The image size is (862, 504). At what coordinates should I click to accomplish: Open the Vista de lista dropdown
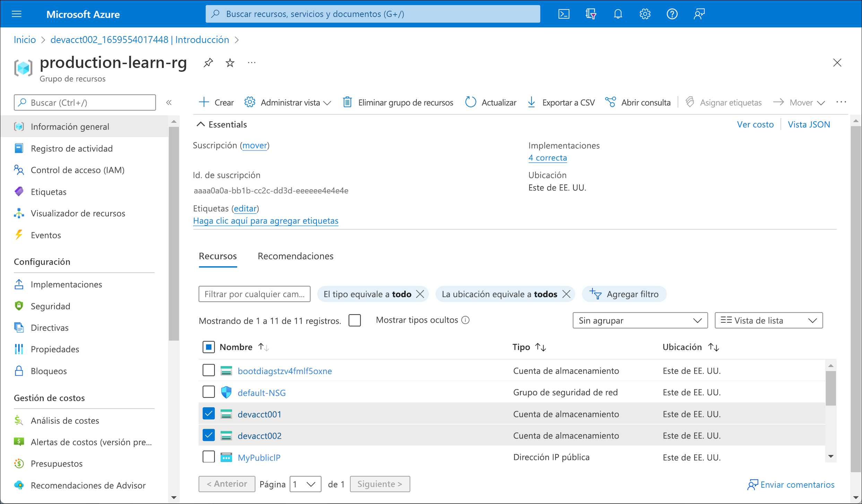769,320
